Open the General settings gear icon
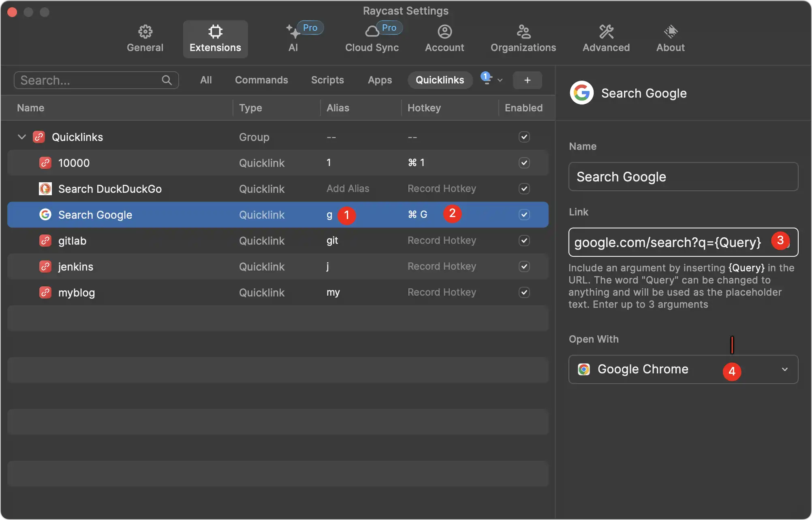 coord(145,32)
